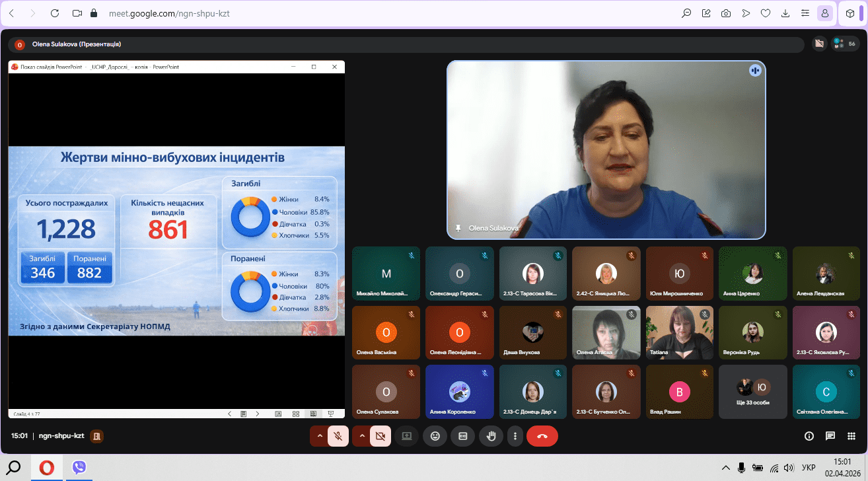868x481 pixels.
Task: Show the 56 participants list
Action: (x=845, y=44)
